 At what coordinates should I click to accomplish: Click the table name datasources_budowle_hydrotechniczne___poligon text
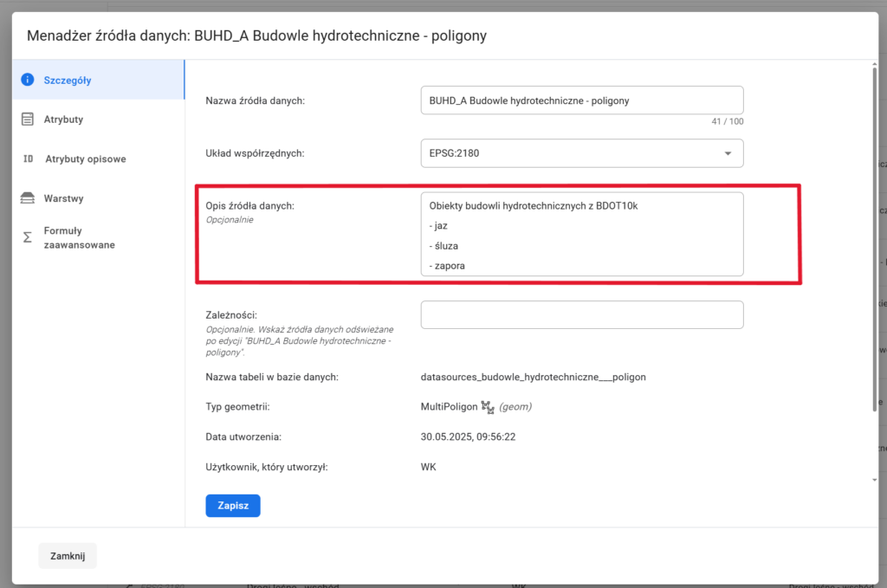533,377
